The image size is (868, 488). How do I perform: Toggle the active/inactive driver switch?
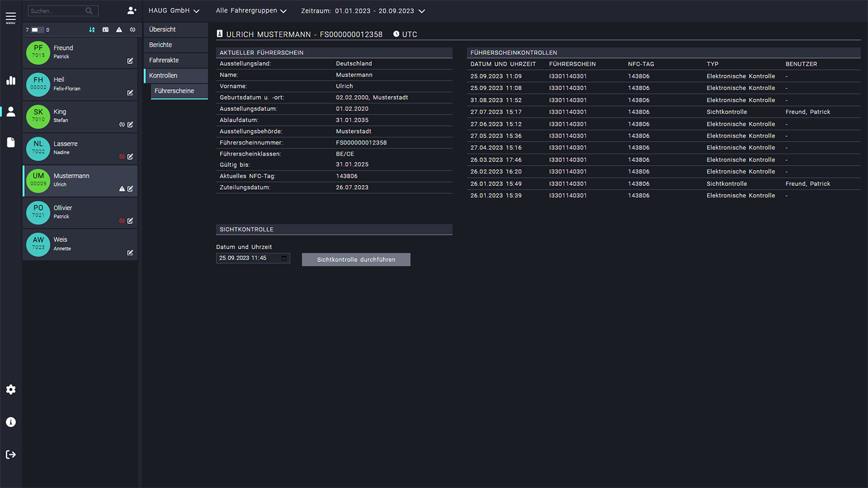37,30
